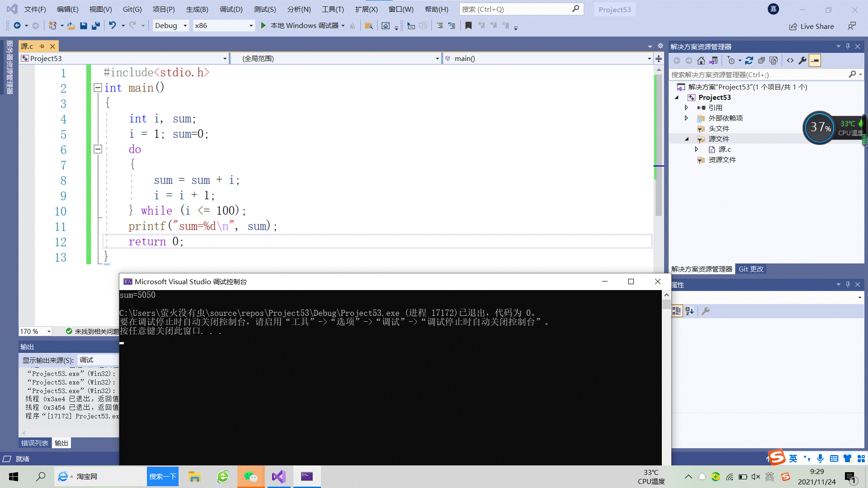Open the 170 % zoom level selector
The image size is (868, 488).
[x=49, y=331]
